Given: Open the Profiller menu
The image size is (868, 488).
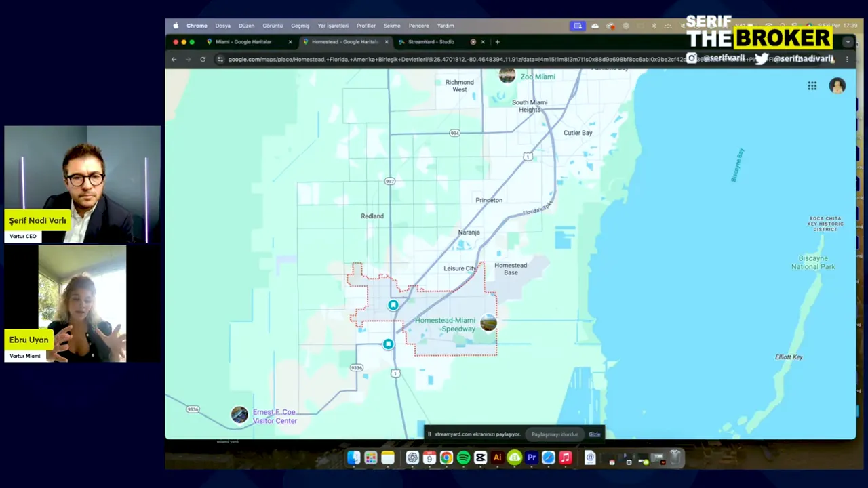Looking at the screenshot, I should pos(366,26).
